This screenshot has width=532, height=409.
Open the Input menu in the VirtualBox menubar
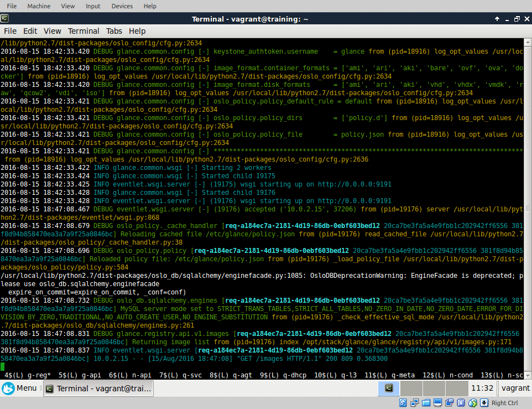coord(92,6)
